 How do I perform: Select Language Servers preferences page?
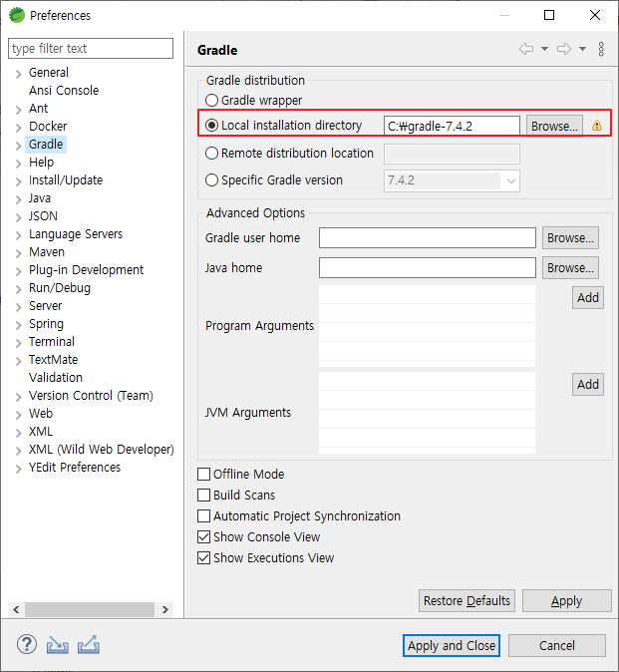[x=76, y=234]
